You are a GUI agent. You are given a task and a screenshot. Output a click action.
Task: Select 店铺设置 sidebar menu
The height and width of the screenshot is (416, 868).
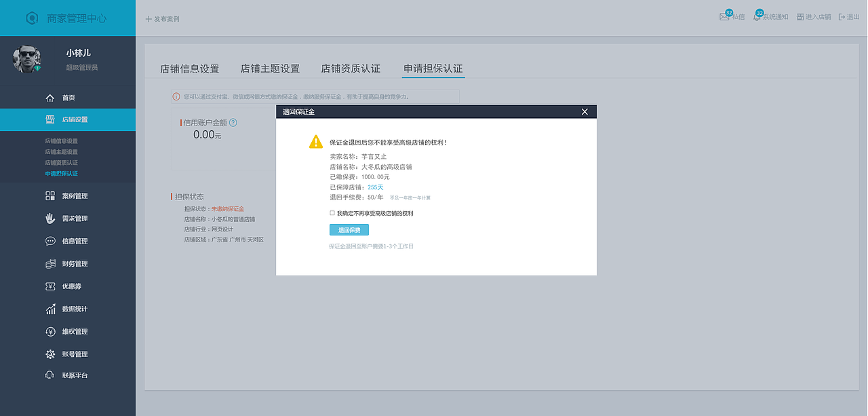[68, 119]
